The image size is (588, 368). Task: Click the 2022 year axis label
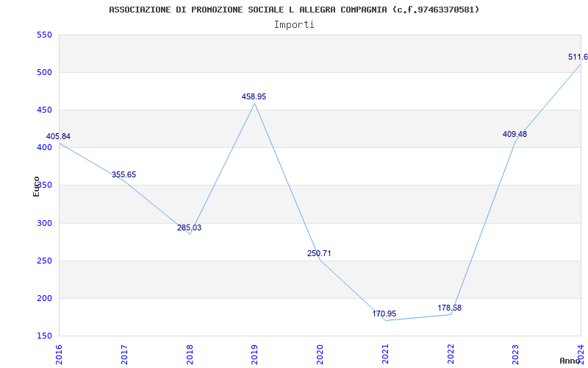point(451,354)
